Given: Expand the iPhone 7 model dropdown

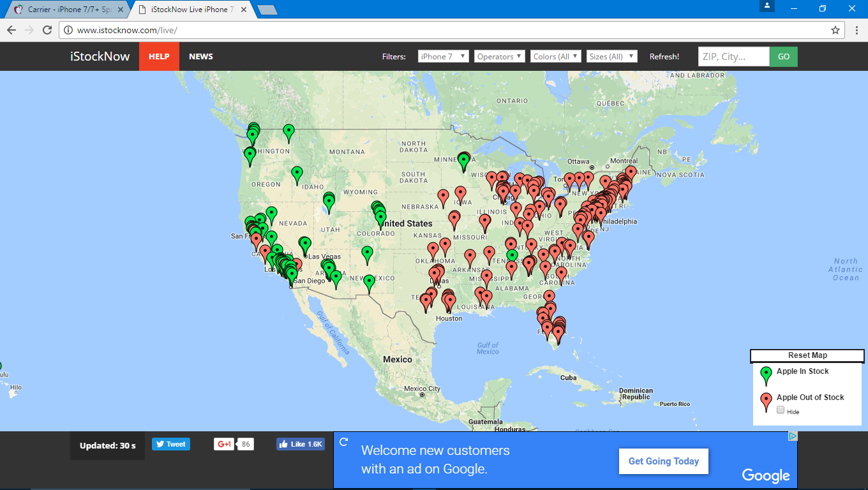Looking at the screenshot, I should 444,56.
